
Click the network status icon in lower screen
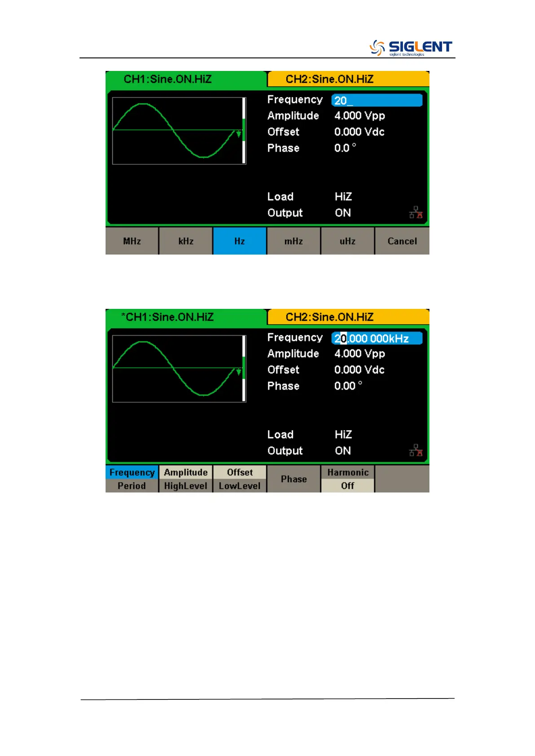point(416,450)
